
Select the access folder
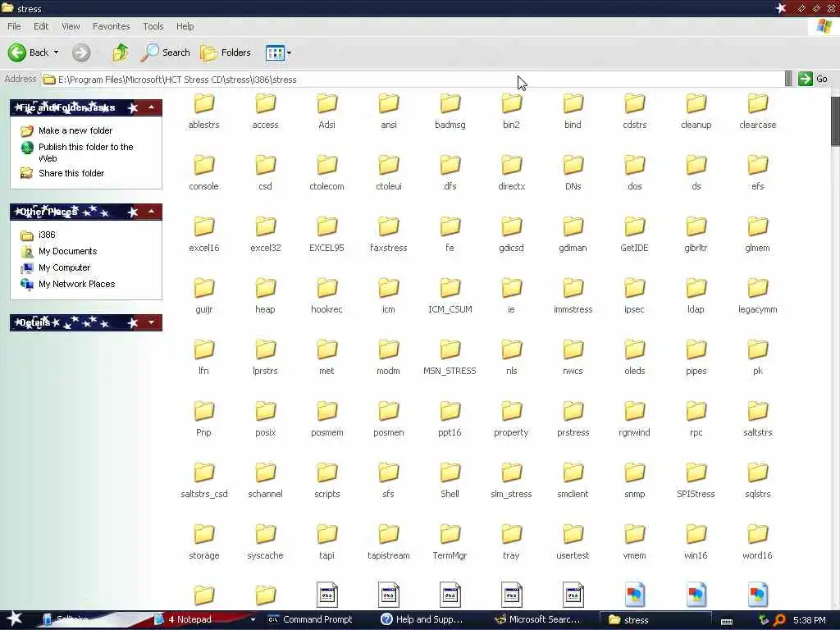[x=265, y=112]
